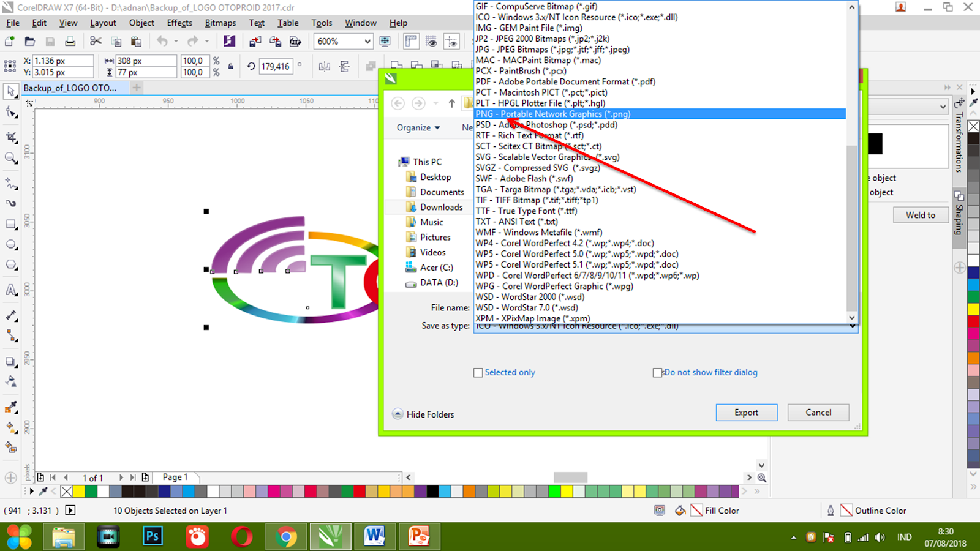The width and height of the screenshot is (980, 551).
Task: Open the Organize dropdown in the dialog
Action: (418, 127)
